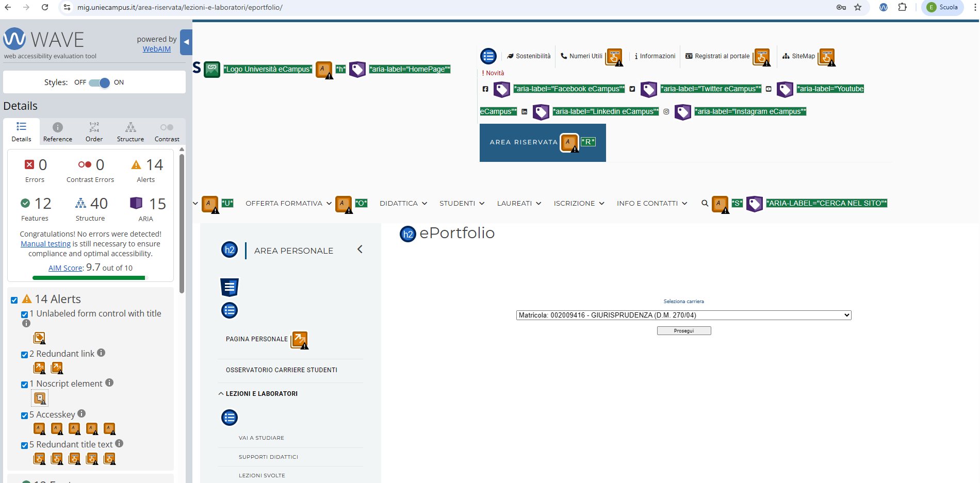Click the Unlabeled form control alert icon

pyautogui.click(x=39, y=338)
